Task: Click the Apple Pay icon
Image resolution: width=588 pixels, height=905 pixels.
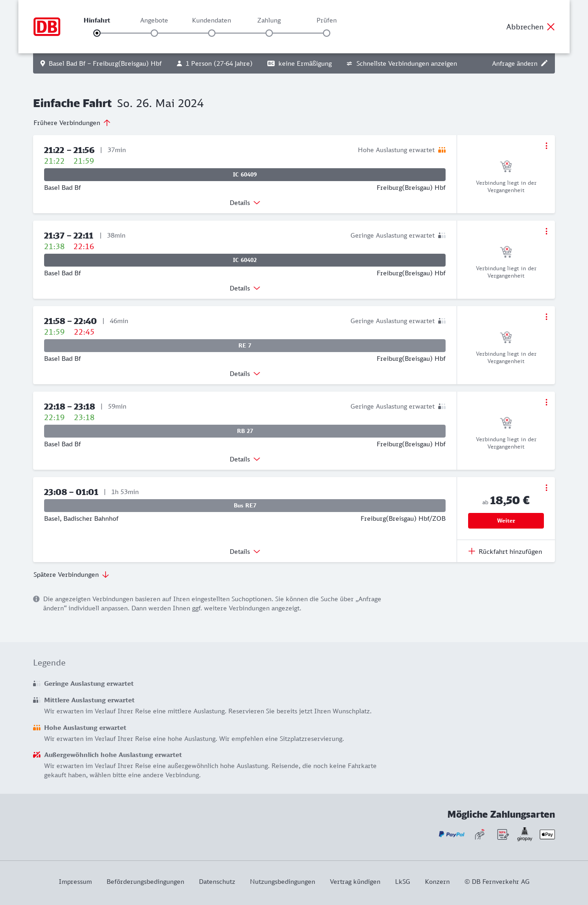Action: pyautogui.click(x=547, y=834)
